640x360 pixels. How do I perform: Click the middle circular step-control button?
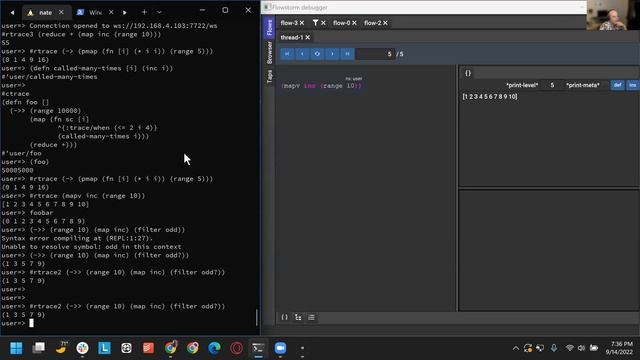click(317, 54)
